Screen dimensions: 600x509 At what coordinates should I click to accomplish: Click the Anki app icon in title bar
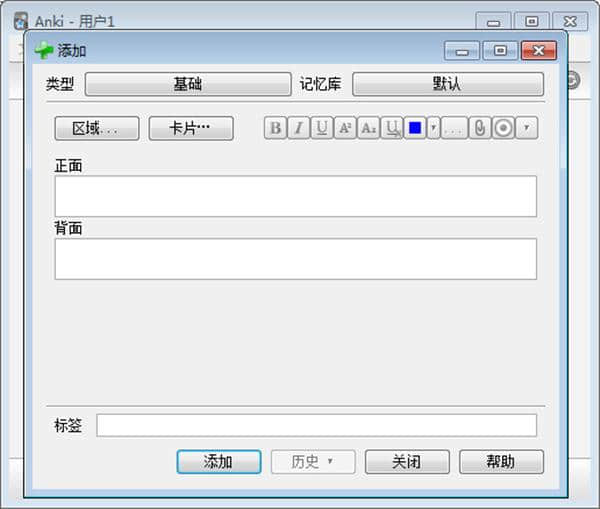coord(21,21)
